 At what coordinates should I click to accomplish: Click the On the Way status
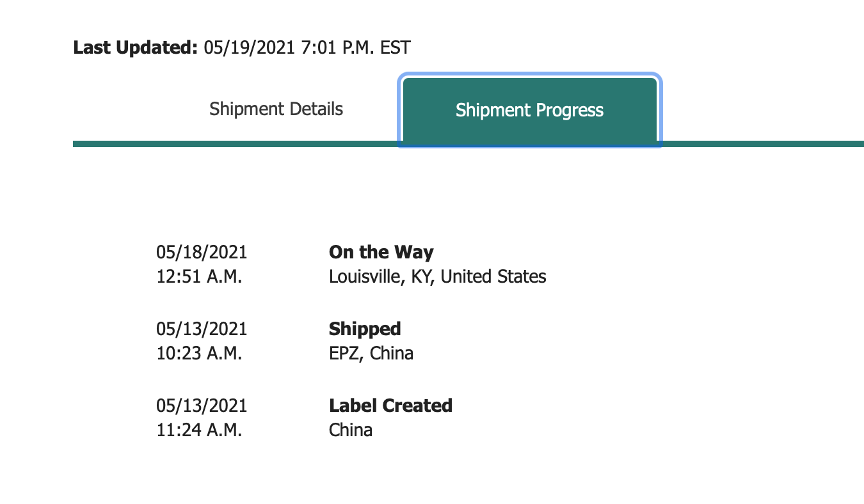pos(381,252)
